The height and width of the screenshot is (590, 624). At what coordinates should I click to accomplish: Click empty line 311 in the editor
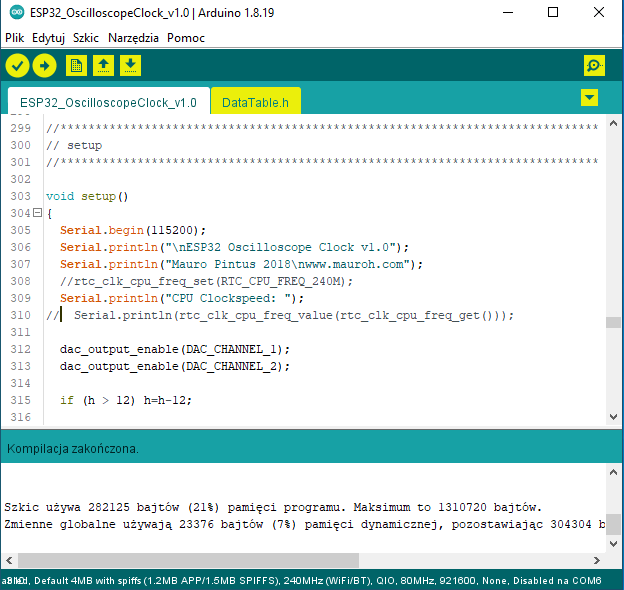[322, 332]
